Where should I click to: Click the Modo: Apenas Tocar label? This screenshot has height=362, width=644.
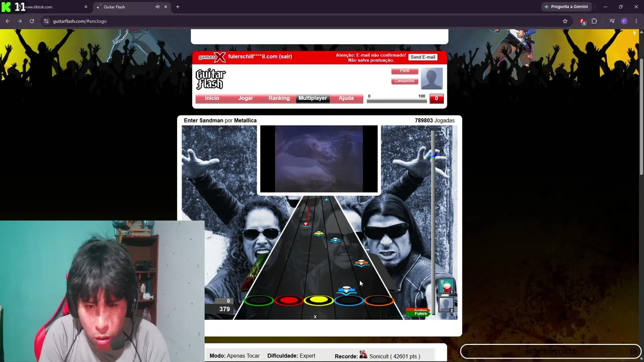(x=234, y=356)
